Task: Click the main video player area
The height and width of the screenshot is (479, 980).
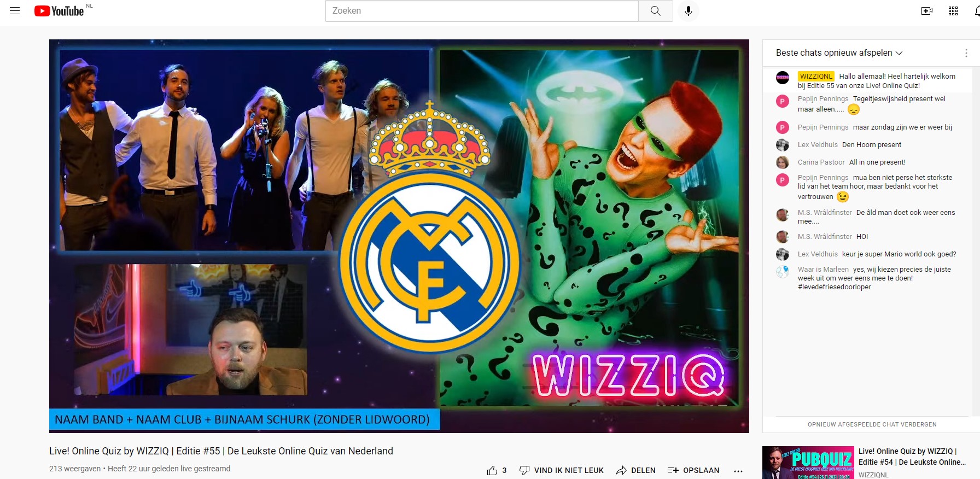Action: pyautogui.click(x=399, y=236)
